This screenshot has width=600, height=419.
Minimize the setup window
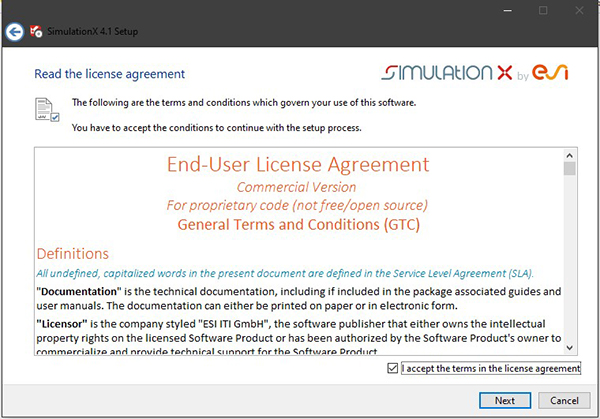[x=507, y=11]
